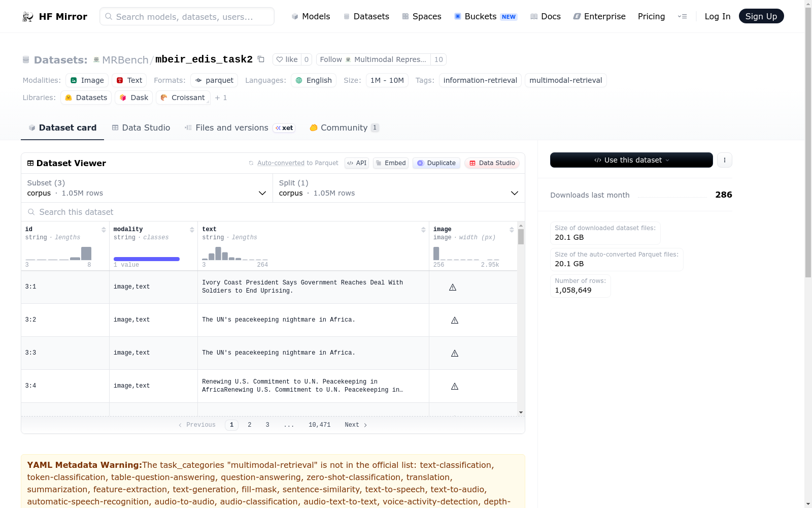
Task: Go to page 2 of the viewer
Action: point(250,425)
